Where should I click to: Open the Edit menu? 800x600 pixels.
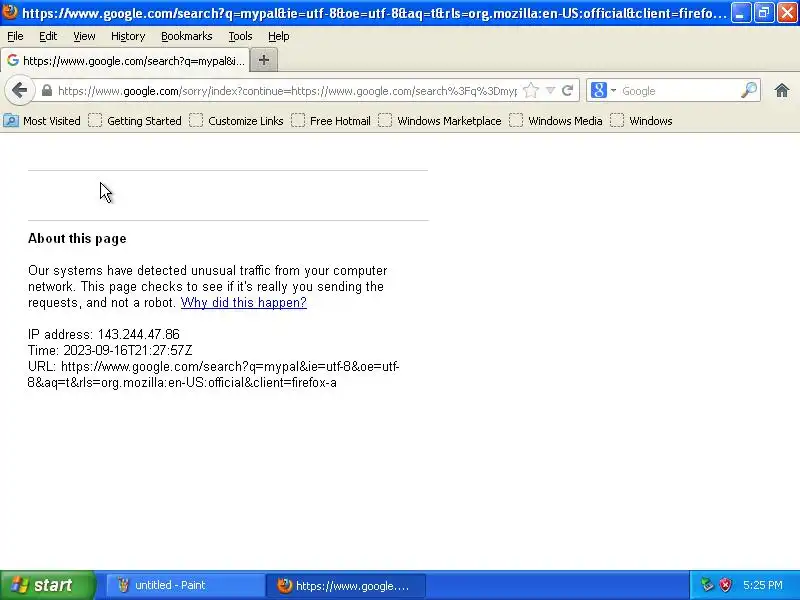point(48,36)
